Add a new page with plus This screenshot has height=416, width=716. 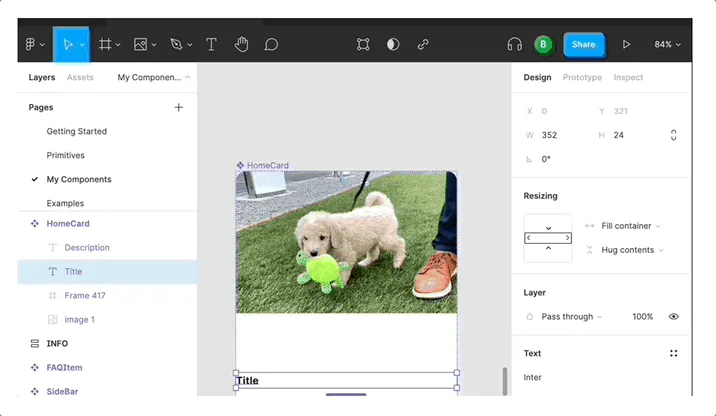click(x=179, y=107)
